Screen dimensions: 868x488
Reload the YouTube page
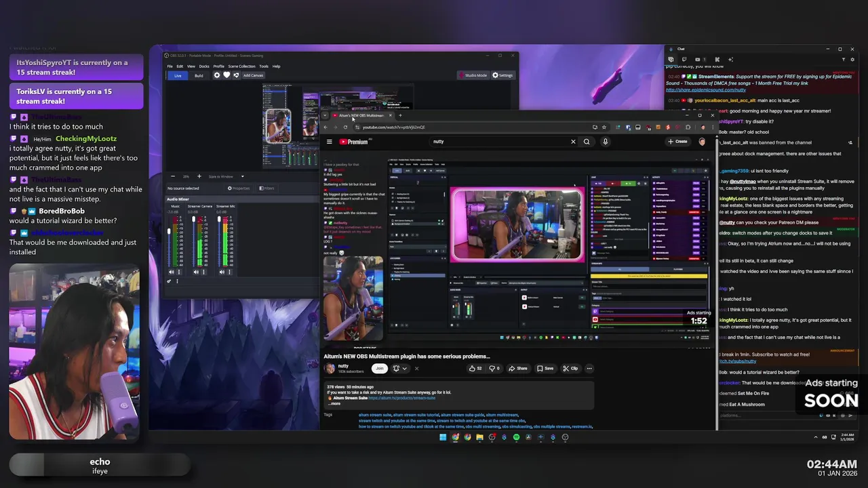[x=345, y=127]
